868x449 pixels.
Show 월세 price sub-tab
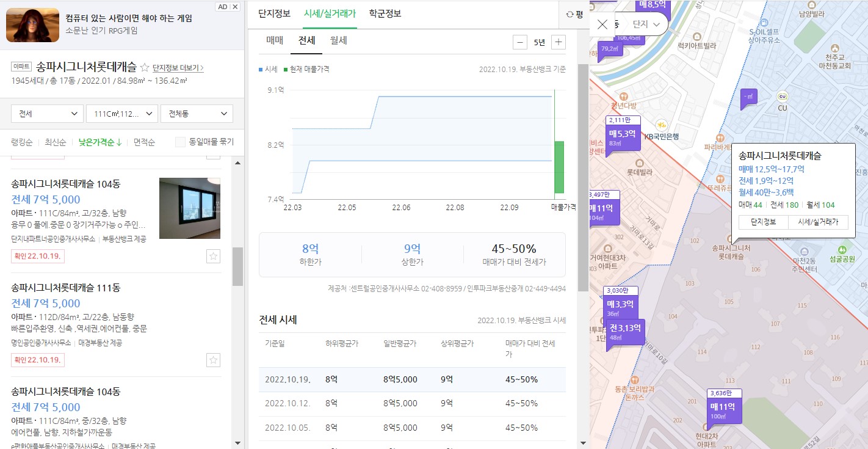pos(338,40)
